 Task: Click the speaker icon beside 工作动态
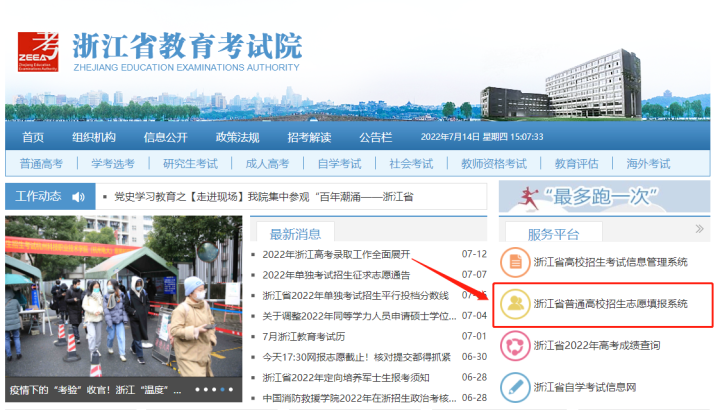pyautogui.click(x=79, y=197)
